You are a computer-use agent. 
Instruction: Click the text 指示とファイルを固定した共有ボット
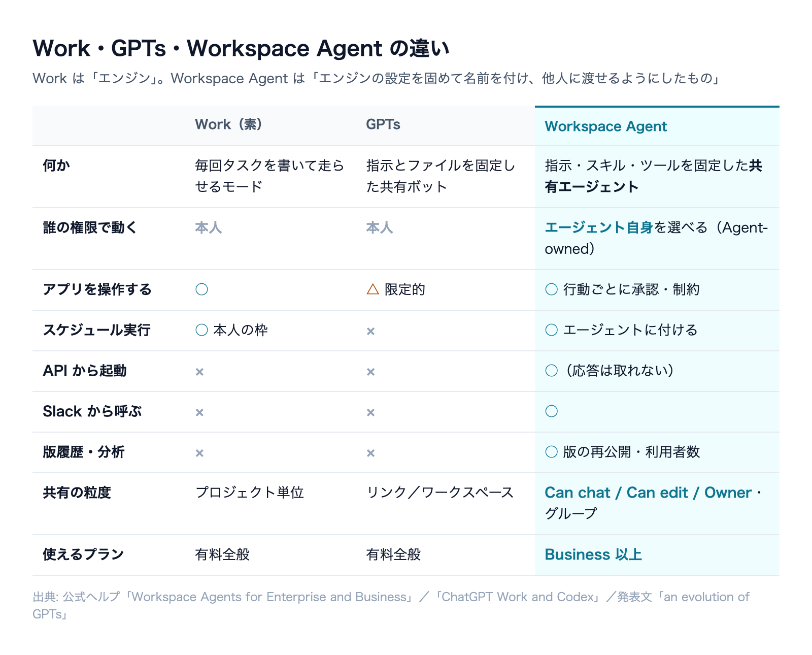pyautogui.click(x=441, y=176)
